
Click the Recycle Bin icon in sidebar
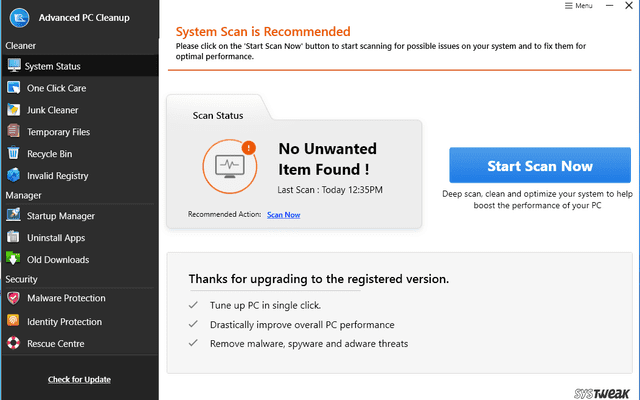point(14,154)
